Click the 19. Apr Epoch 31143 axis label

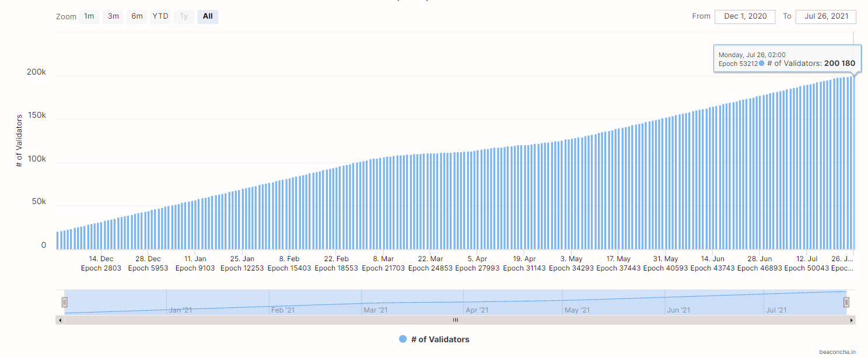point(524,264)
